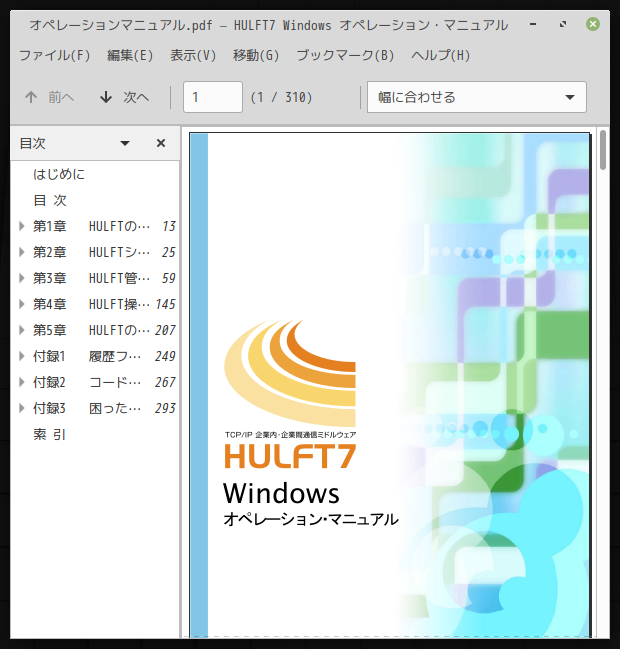Open the ブックマーク(B) menu
The width and height of the screenshot is (620, 649).
coord(346,55)
